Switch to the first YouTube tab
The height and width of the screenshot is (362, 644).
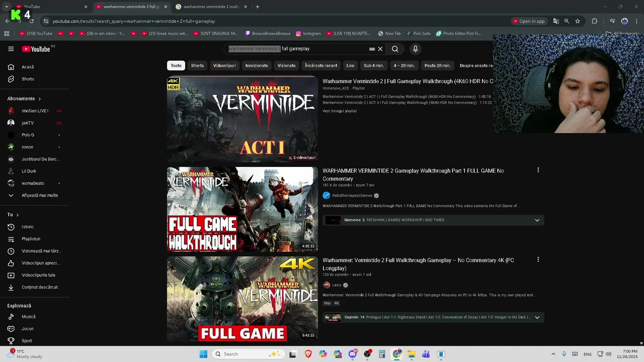click(50, 7)
